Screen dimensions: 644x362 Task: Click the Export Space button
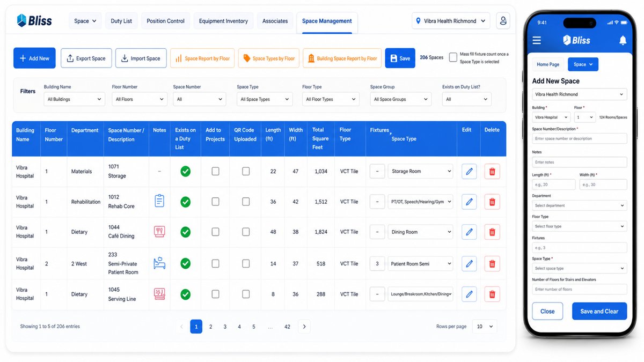coord(86,58)
